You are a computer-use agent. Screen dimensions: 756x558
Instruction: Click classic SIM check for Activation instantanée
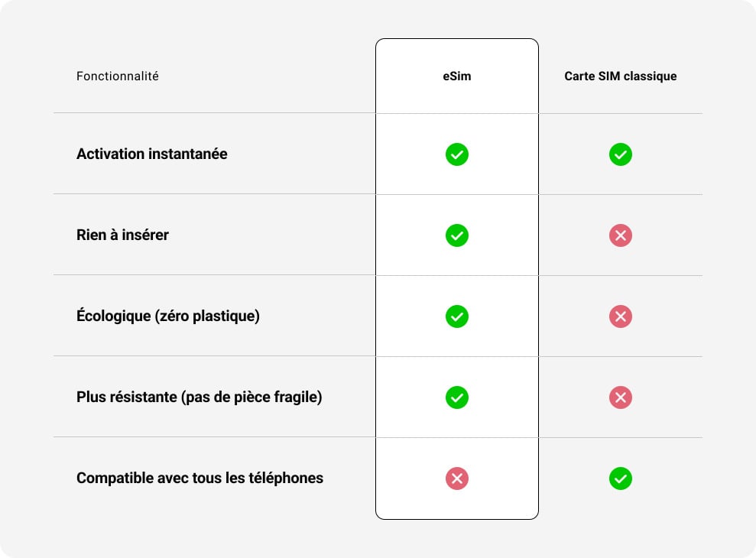620,154
